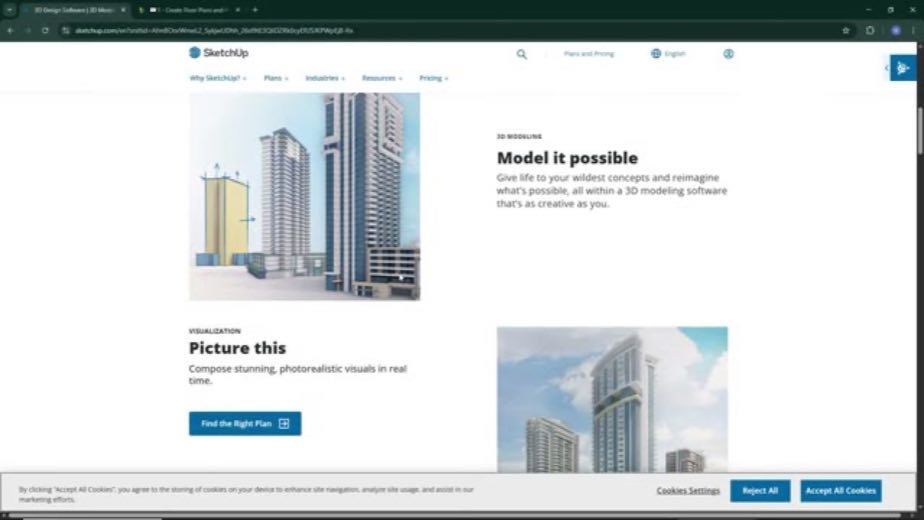Reload the page with the refresh icon

coord(45,30)
